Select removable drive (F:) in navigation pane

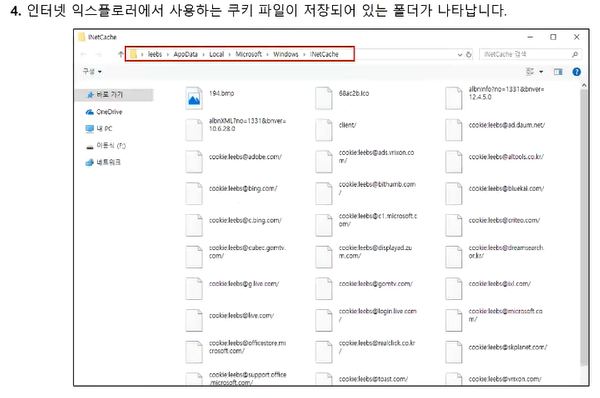[106, 145]
